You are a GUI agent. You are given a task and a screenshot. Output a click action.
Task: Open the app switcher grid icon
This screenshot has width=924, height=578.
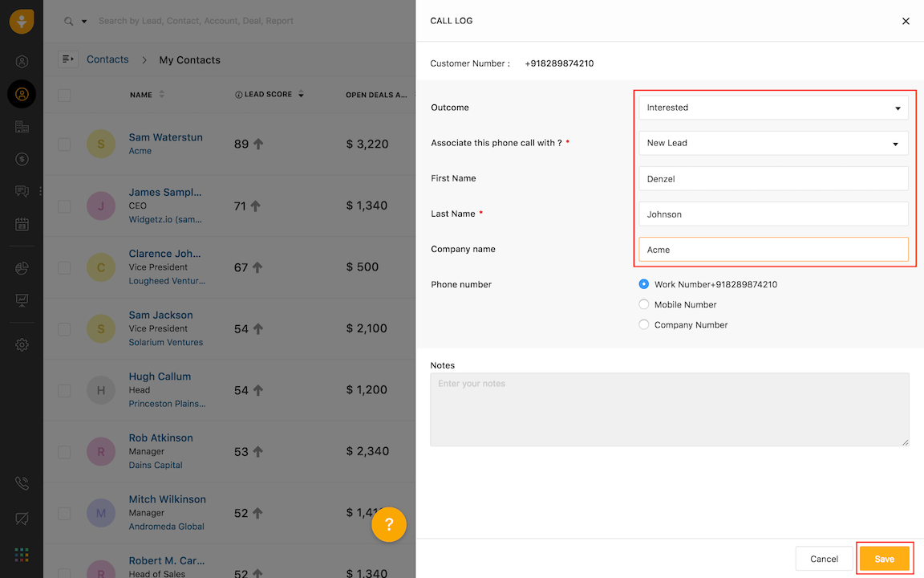(22, 555)
